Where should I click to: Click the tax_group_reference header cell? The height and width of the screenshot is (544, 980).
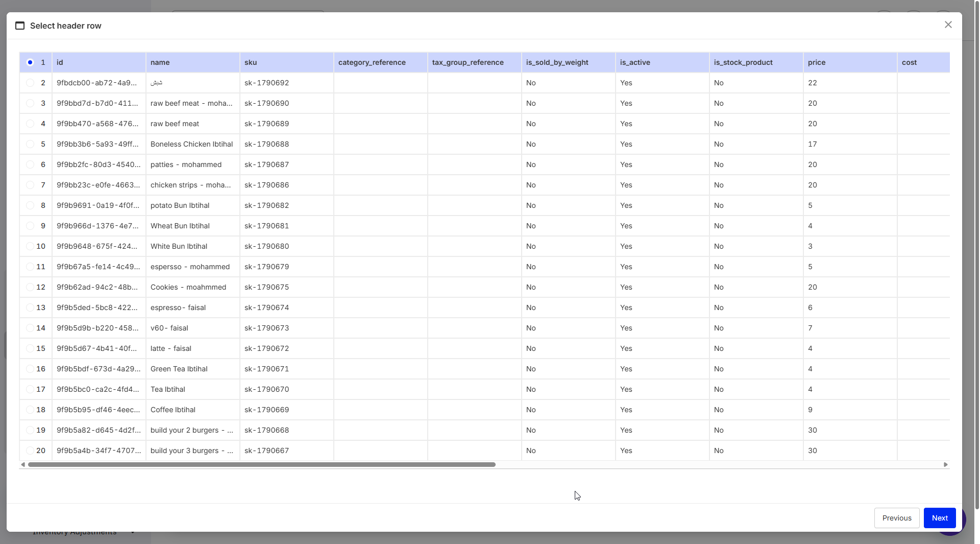pos(468,62)
